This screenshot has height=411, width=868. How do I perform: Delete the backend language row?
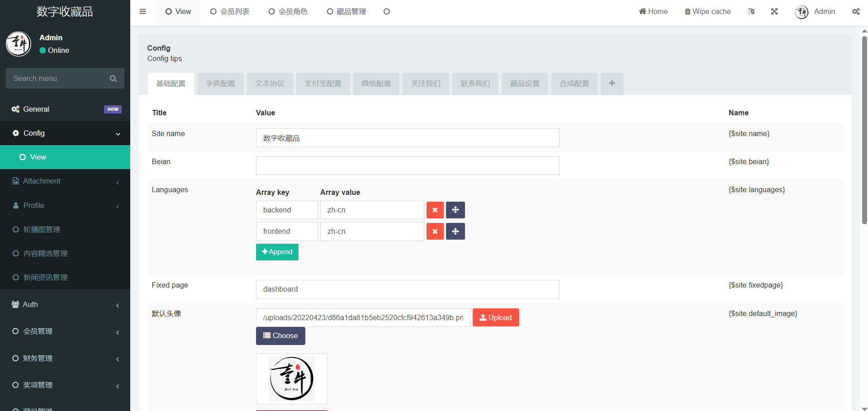pyautogui.click(x=435, y=210)
